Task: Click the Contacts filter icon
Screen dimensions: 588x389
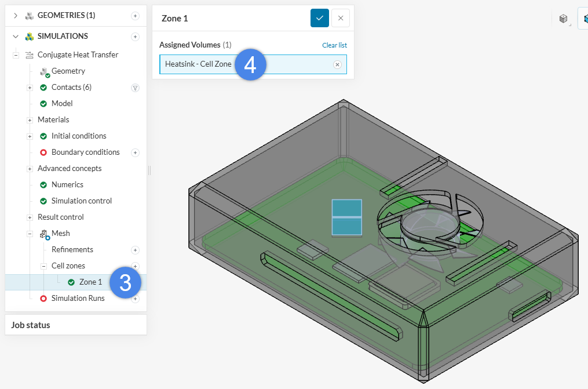Action: pos(135,88)
